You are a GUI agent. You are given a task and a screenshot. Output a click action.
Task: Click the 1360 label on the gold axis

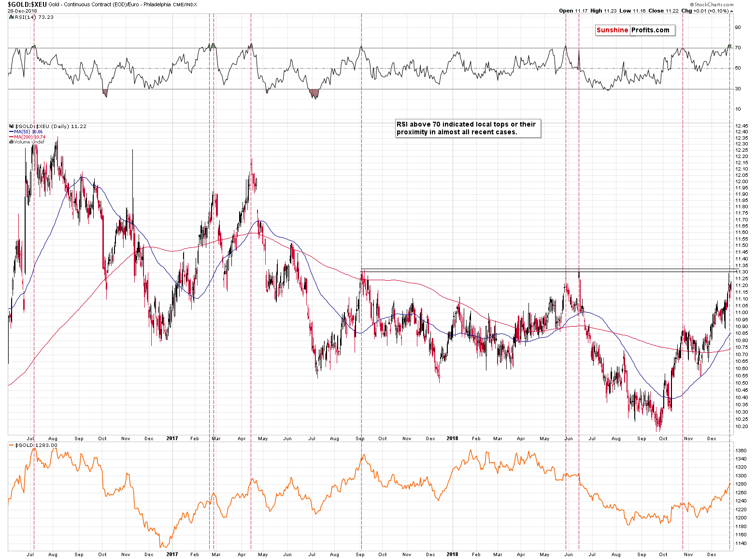pos(741,450)
